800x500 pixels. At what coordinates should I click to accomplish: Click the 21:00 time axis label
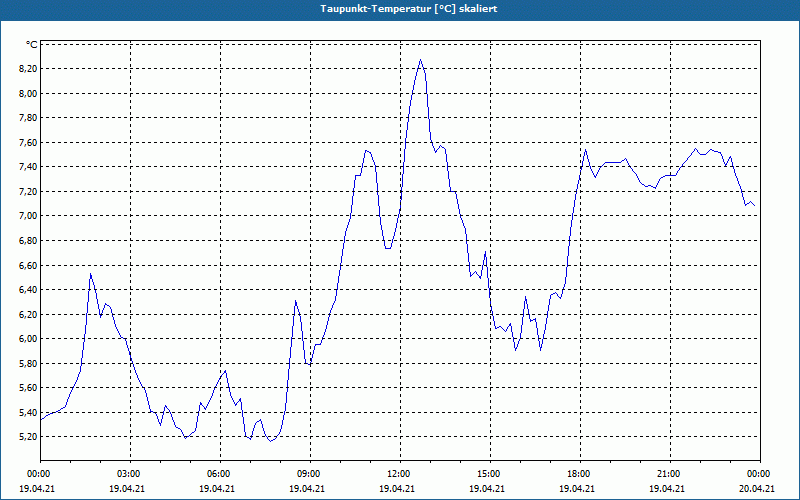(670, 474)
